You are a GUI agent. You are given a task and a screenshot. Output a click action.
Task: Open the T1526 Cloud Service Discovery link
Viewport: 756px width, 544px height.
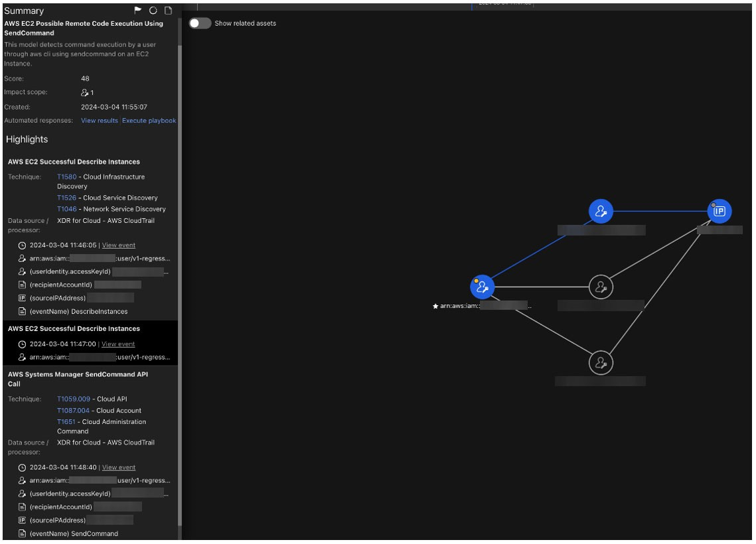(x=66, y=198)
